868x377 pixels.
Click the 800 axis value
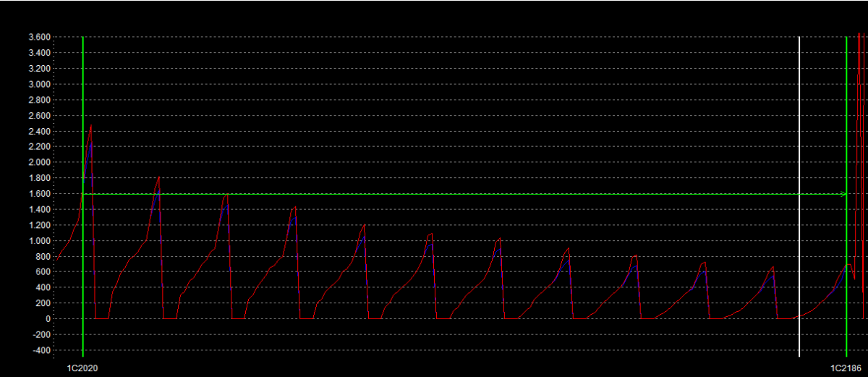43,257
